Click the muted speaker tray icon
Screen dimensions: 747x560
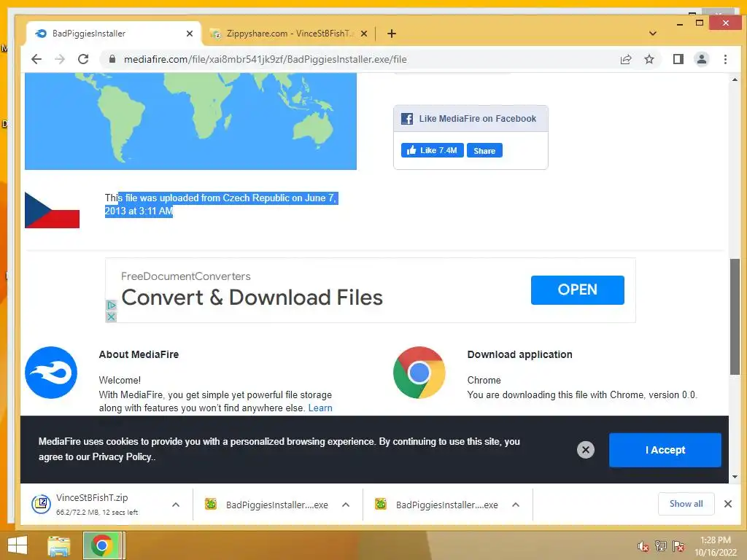643,546
